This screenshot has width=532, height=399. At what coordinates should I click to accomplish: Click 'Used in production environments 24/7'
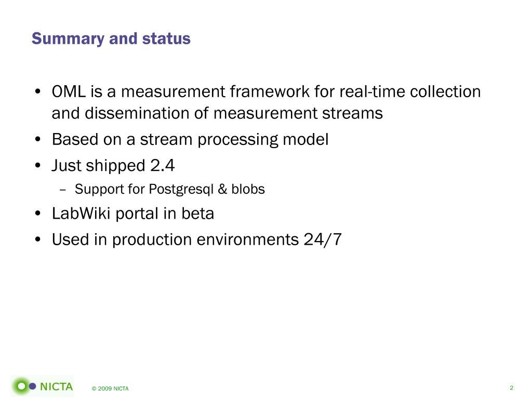tap(196, 240)
